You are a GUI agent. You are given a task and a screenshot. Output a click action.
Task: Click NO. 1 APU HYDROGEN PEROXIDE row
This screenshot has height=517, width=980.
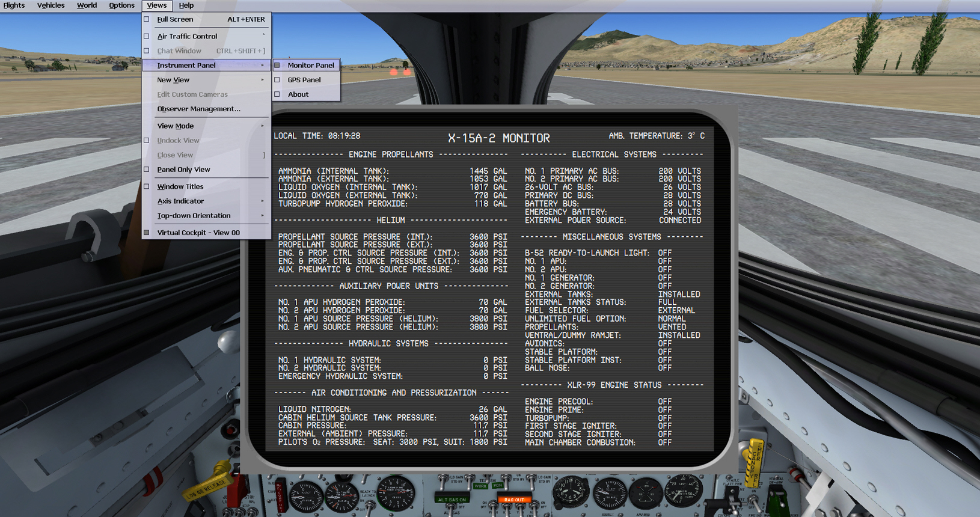pyautogui.click(x=393, y=302)
